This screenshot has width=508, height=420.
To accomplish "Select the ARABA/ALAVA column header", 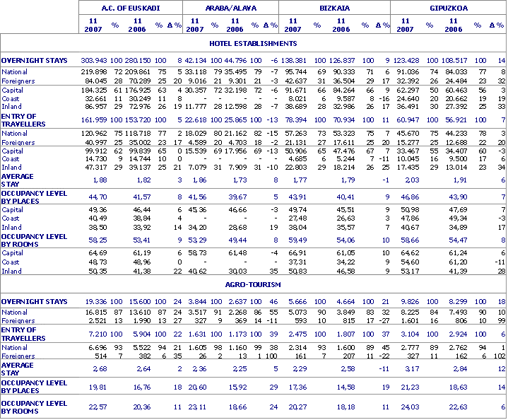I will 230,8.
